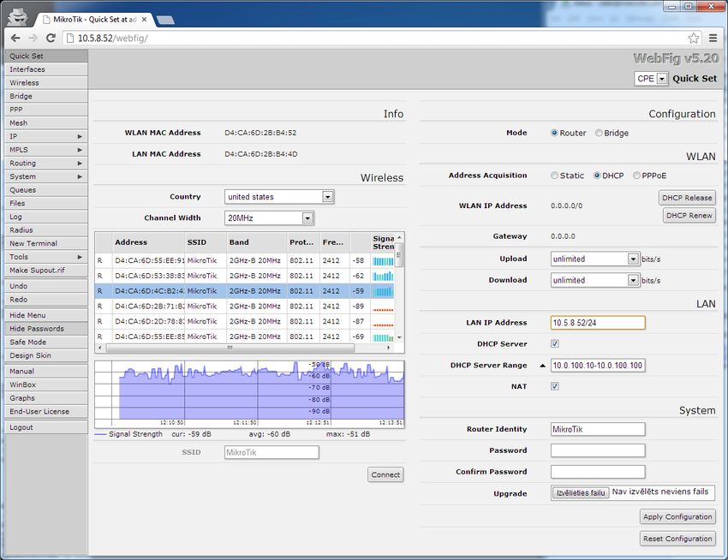Open New Terminal
The width and height of the screenshot is (728, 560).
pos(46,244)
